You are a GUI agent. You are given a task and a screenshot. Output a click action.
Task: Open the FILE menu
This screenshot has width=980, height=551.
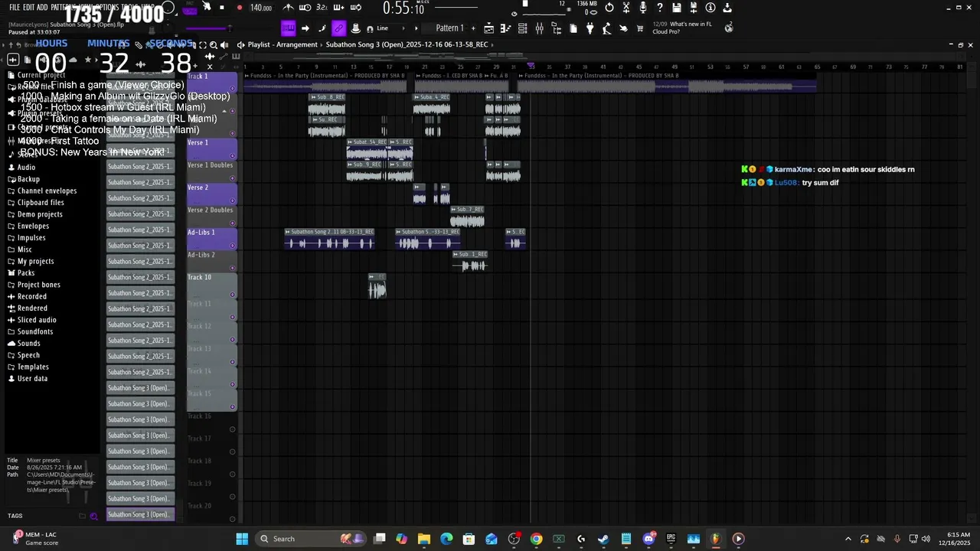click(x=15, y=7)
